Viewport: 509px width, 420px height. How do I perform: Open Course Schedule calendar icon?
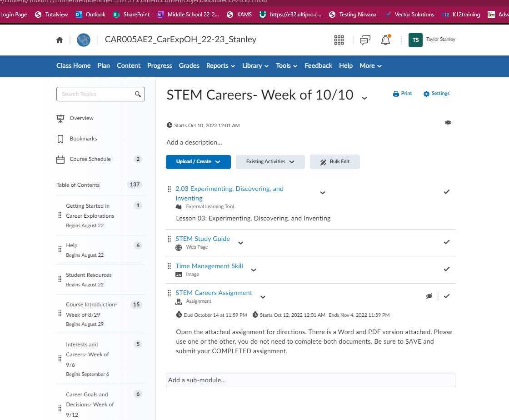pos(60,159)
